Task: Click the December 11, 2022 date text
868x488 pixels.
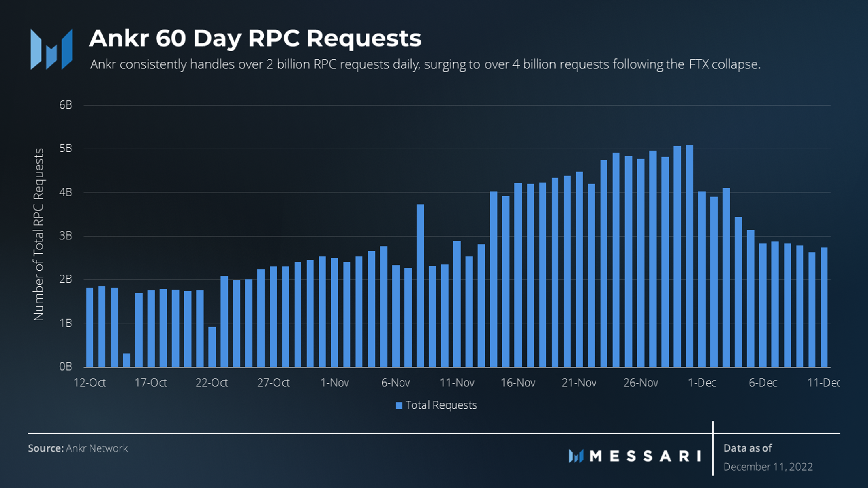Action: [x=768, y=467]
